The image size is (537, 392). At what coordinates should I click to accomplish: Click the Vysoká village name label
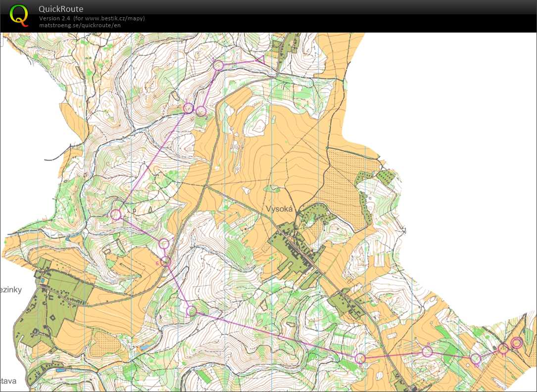tap(280, 209)
